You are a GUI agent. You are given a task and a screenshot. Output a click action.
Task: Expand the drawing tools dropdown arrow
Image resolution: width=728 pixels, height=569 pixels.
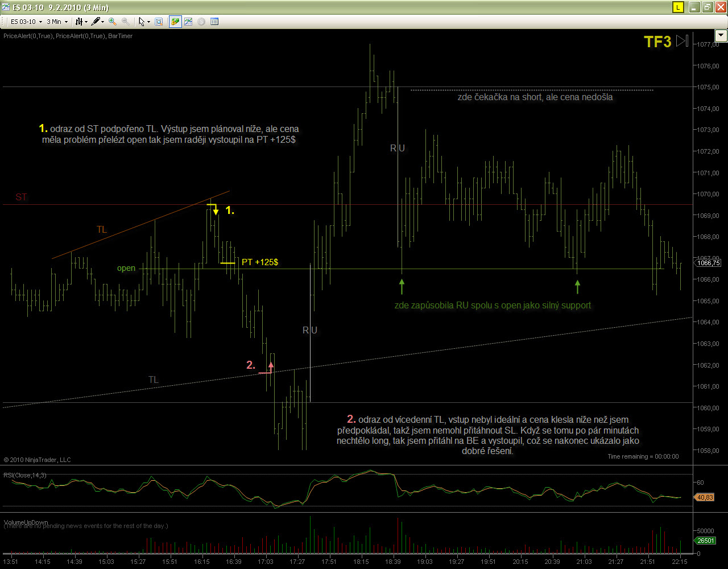coord(102,22)
